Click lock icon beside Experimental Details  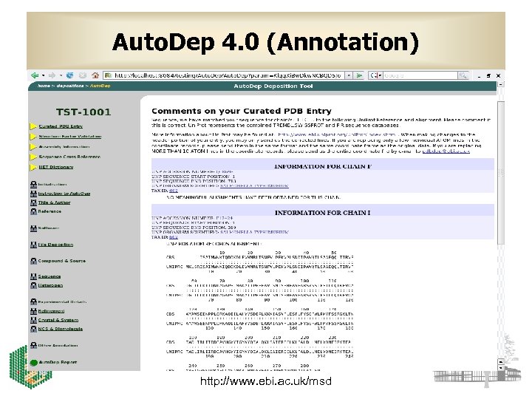coord(33,301)
